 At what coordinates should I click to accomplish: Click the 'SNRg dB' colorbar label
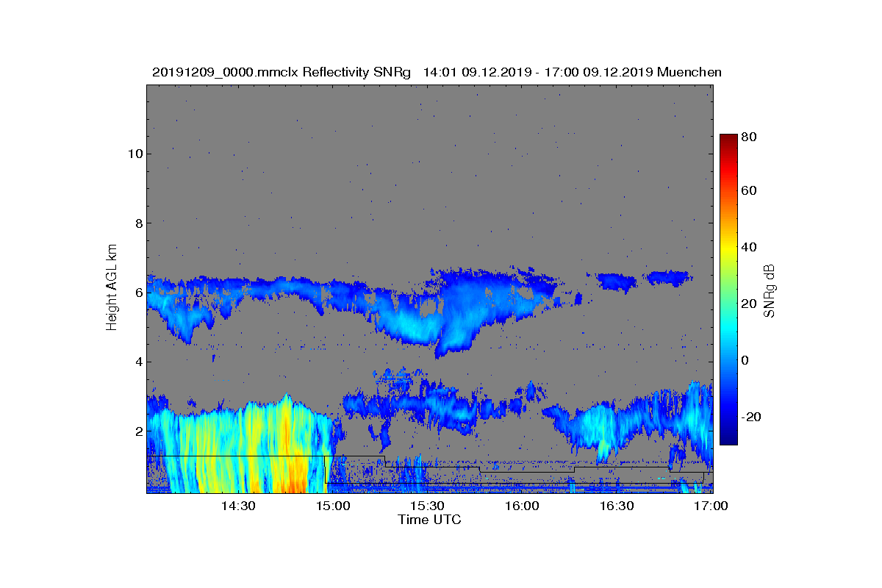[770, 290]
